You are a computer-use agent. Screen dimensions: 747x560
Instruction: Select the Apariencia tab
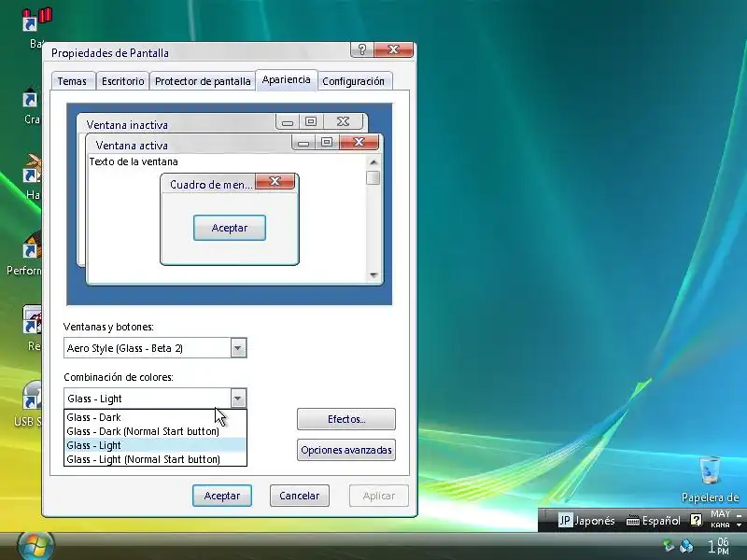(x=287, y=79)
